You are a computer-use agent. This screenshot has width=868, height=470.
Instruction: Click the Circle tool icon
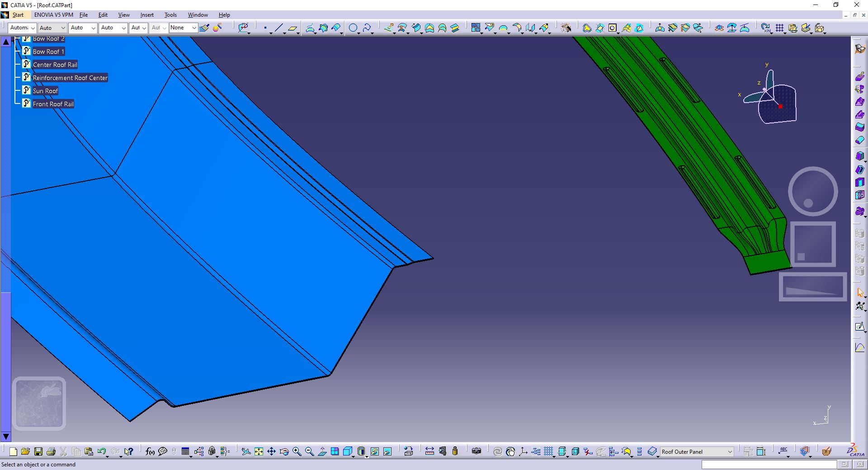click(x=353, y=28)
